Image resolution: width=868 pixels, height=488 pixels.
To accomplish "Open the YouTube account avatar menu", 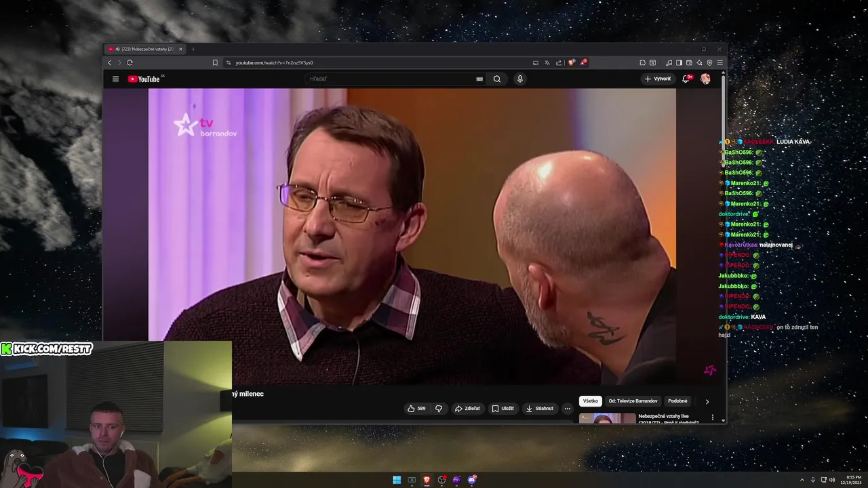I will point(705,79).
